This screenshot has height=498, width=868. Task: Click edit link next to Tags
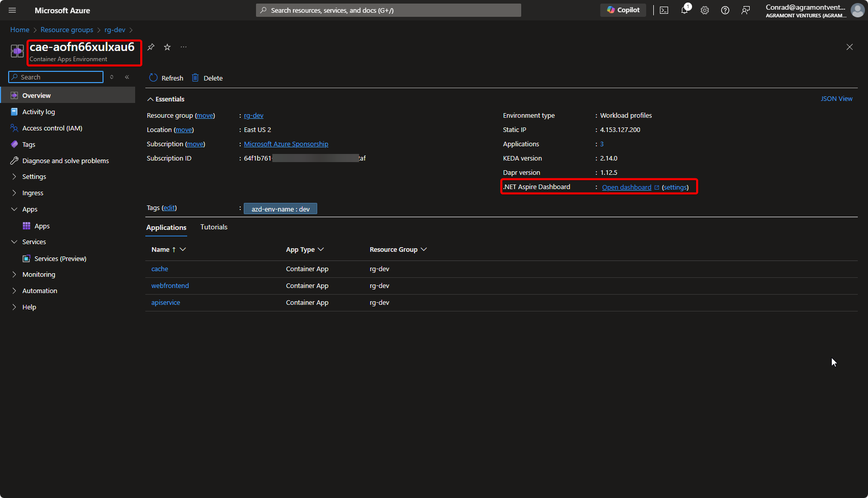tap(169, 207)
